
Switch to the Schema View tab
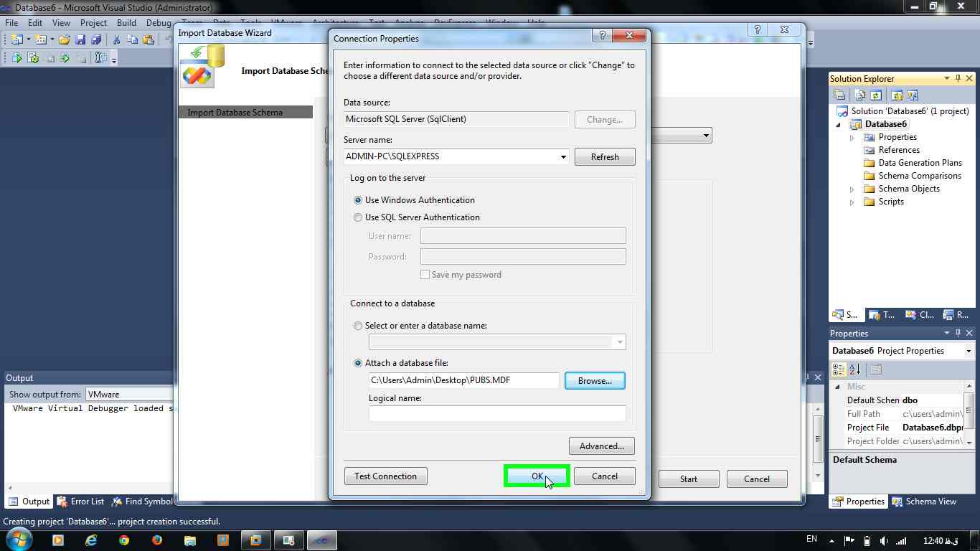(924, 501)
